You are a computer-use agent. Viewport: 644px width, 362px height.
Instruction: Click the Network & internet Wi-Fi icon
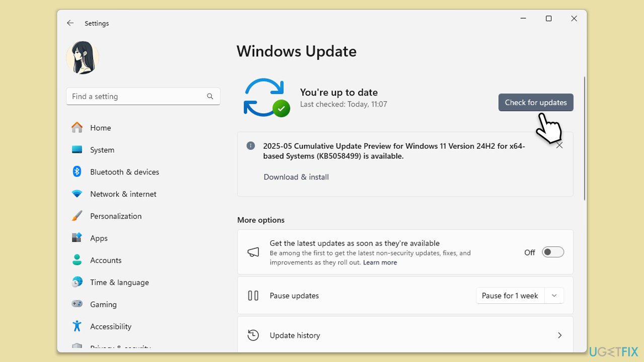77,194
